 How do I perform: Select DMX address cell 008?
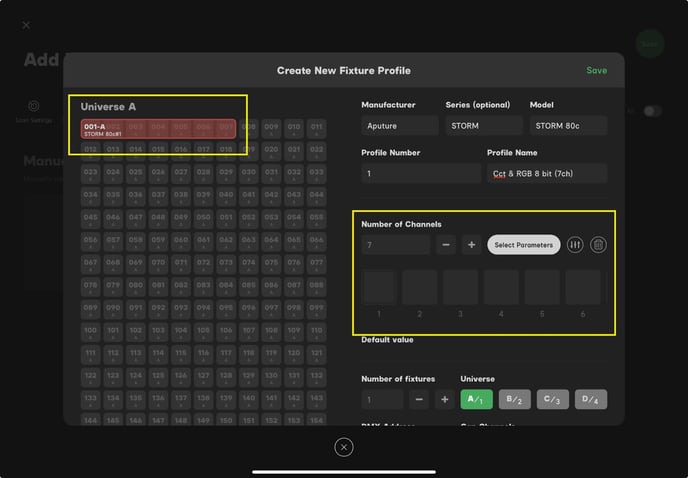coord(249,129)
